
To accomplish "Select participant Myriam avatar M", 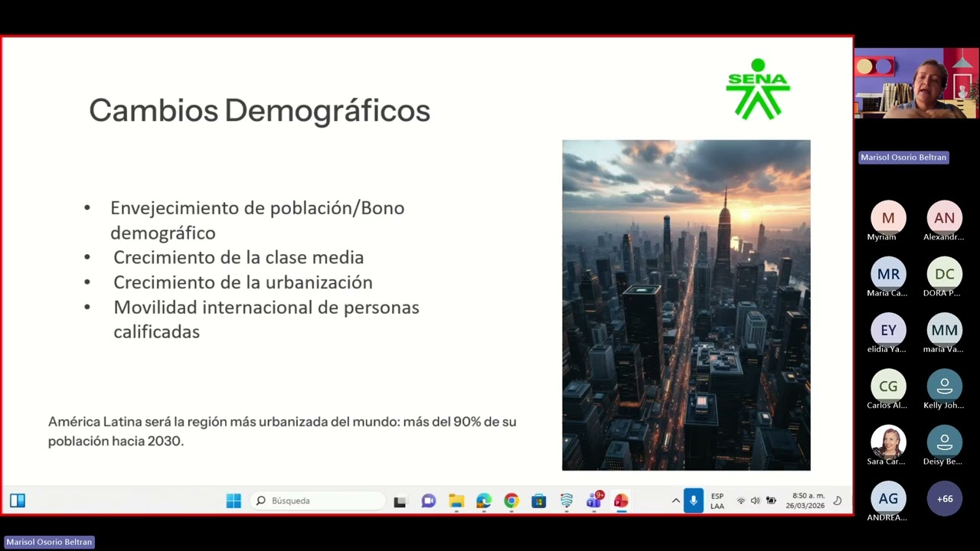I will click(x=888, y=218).
